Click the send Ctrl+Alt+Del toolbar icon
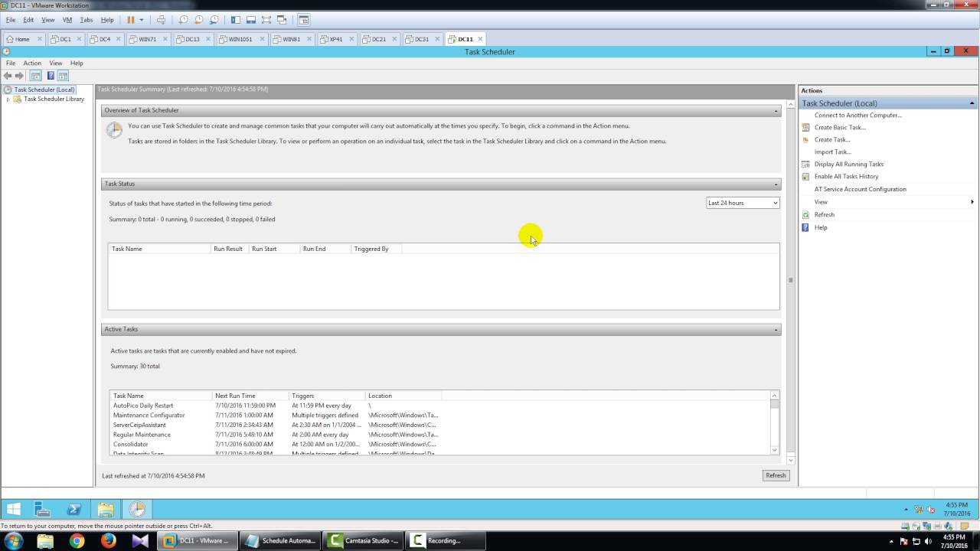This screenshot has width=980, height=551. pos(161,20)
